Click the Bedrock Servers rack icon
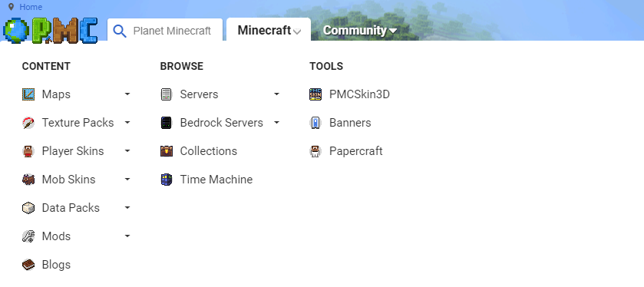This screenshot has width=644, height=287. pos(167,123)
